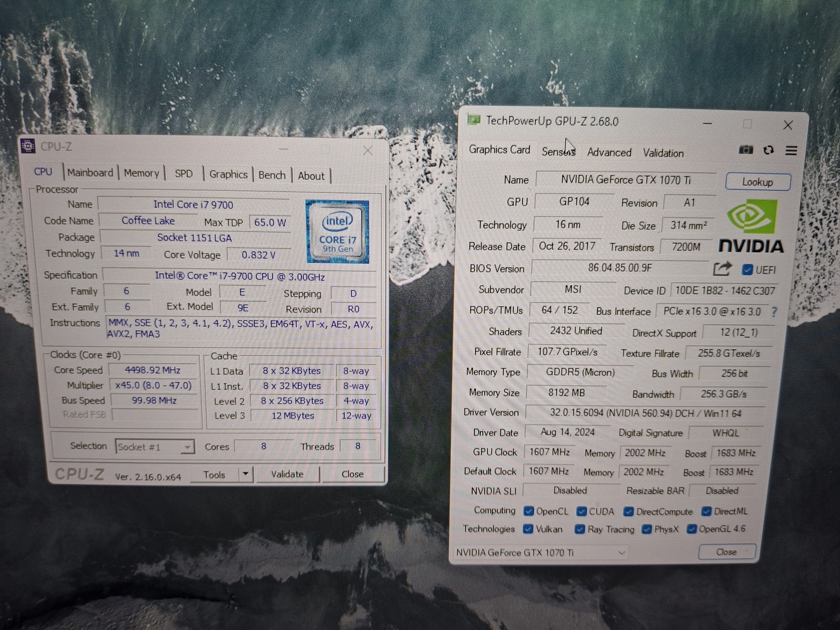Image resolution: width=840 pixels, height=630 pixels.
Task: Click the Code Name value Coffee Lake
Action: pyautogui.click(x=148, y=221)
